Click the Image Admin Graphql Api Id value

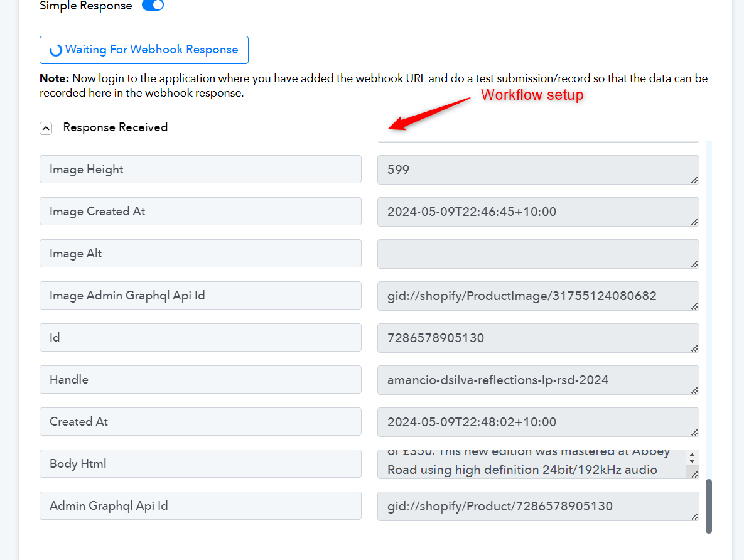pyautogui.click(x=537, y=296)
